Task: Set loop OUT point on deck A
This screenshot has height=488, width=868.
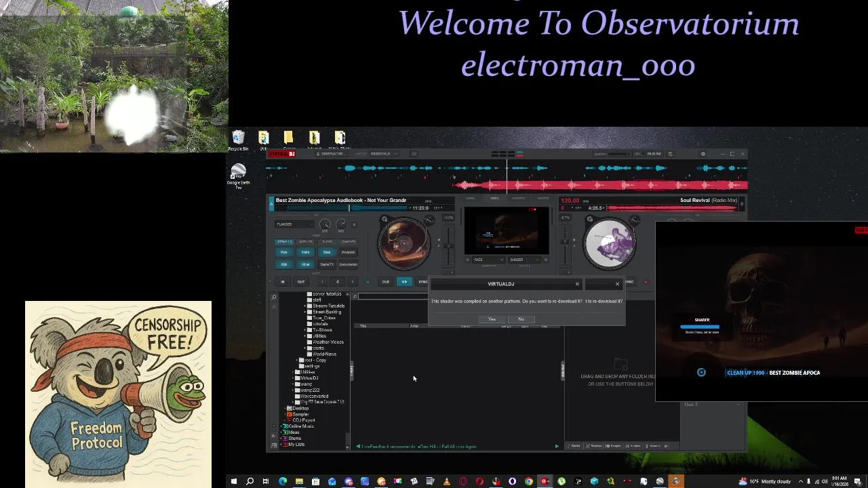Action: tap(301, 282)
